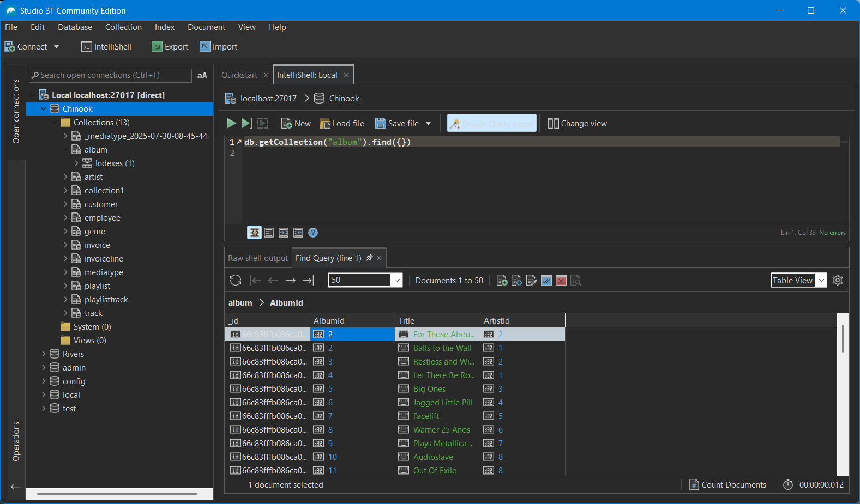The image size is (860, 504).
Task: Expand the track collection
Action: (x=65, y=313)
